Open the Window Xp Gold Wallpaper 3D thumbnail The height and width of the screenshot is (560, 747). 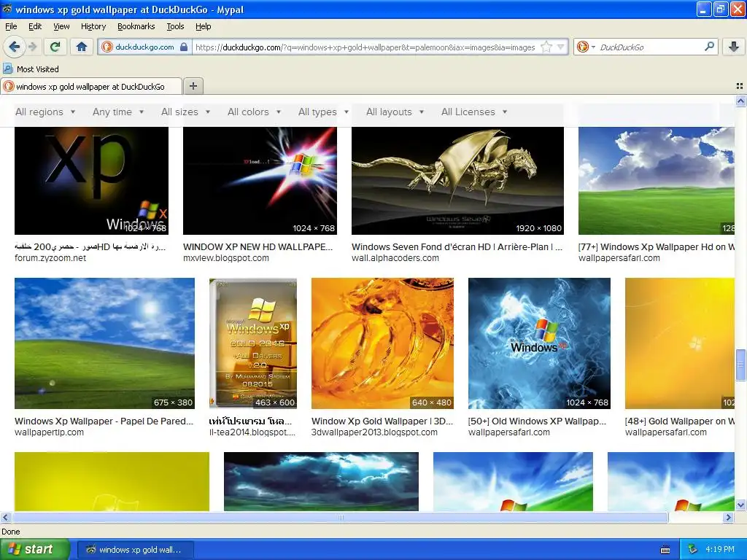coord(382,343)
